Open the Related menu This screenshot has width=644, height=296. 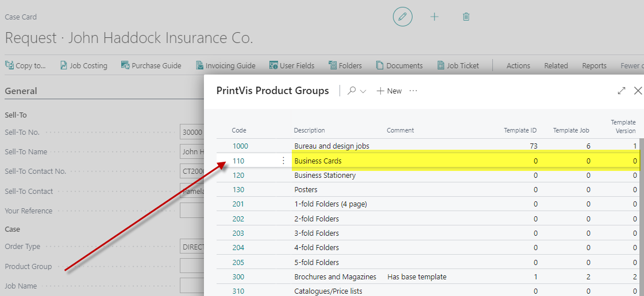556,65
